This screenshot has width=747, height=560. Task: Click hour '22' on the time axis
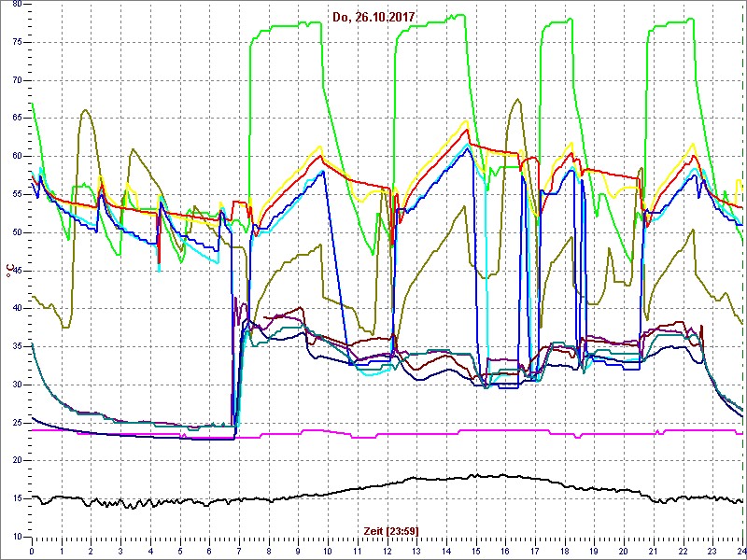click(x=684, y=551)
